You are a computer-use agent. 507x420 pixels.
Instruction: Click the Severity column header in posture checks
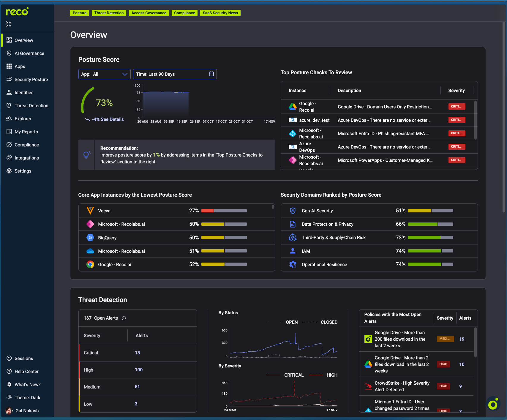[457, 90]
